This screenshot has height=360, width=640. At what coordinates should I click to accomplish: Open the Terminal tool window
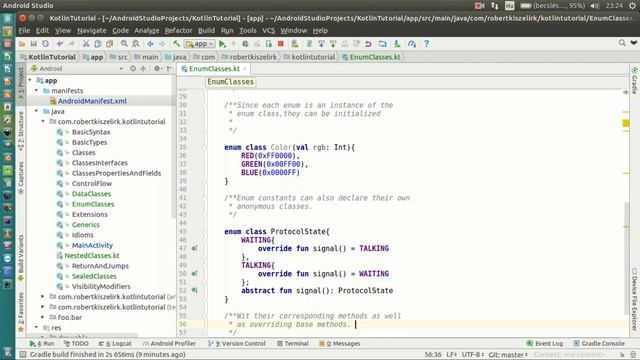pos(293,344)
